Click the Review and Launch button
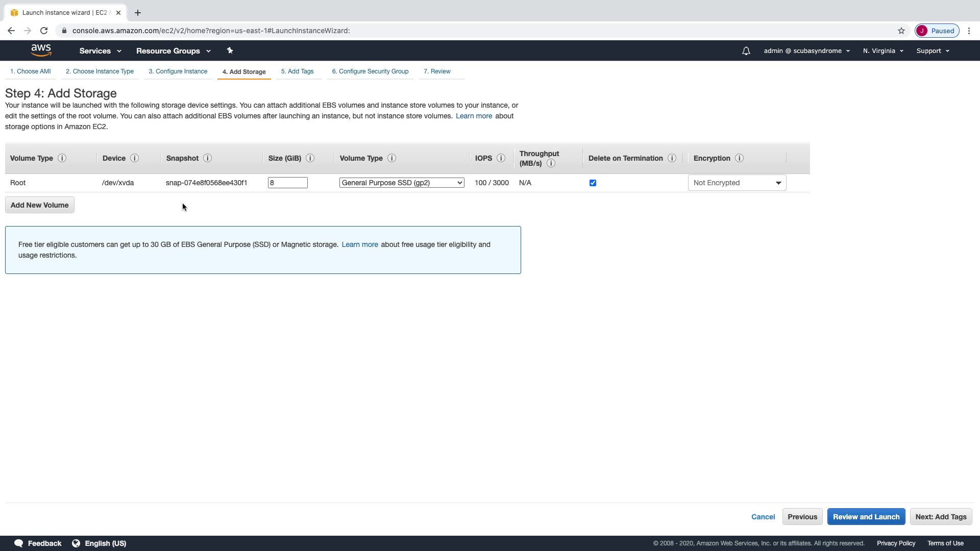Screen dimensions: 980x551 [x=866, y=517]
